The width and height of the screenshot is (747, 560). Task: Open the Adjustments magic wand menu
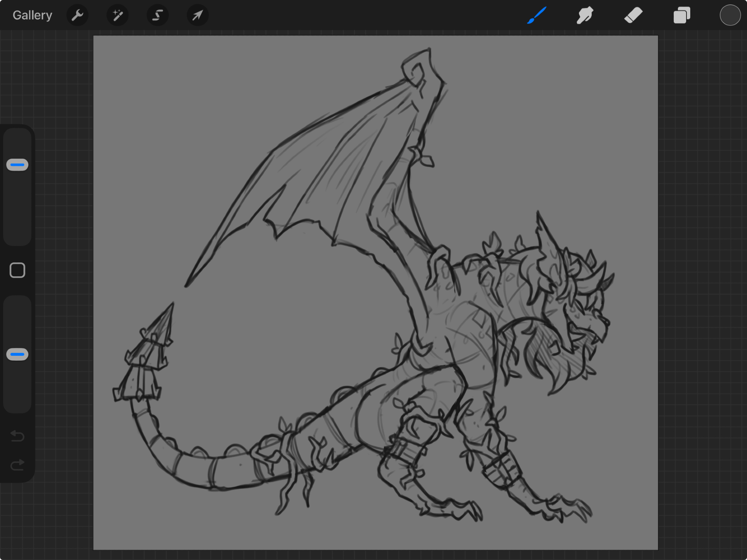pyautogui.click(x=117, y=15)
